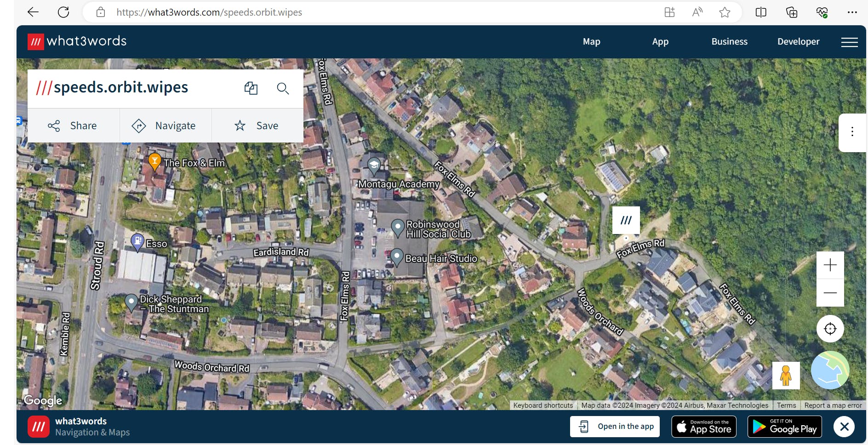Open the hamburger menu in header

(x=849, y=42)
